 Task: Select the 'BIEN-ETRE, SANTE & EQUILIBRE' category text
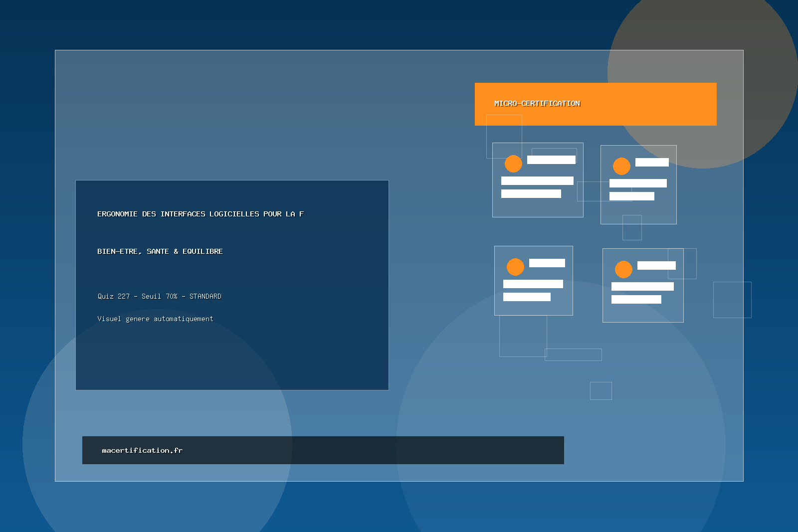pos(160,251)
